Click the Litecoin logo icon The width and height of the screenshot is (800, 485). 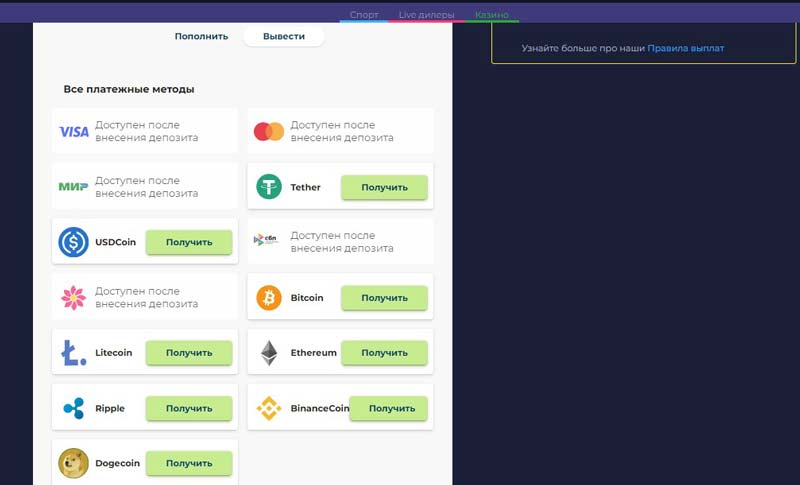click(73, 353)
